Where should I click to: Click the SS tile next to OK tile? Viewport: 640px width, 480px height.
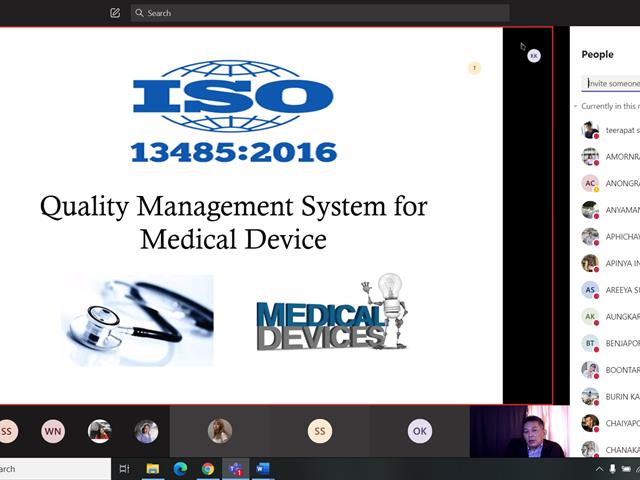point(320,431)
